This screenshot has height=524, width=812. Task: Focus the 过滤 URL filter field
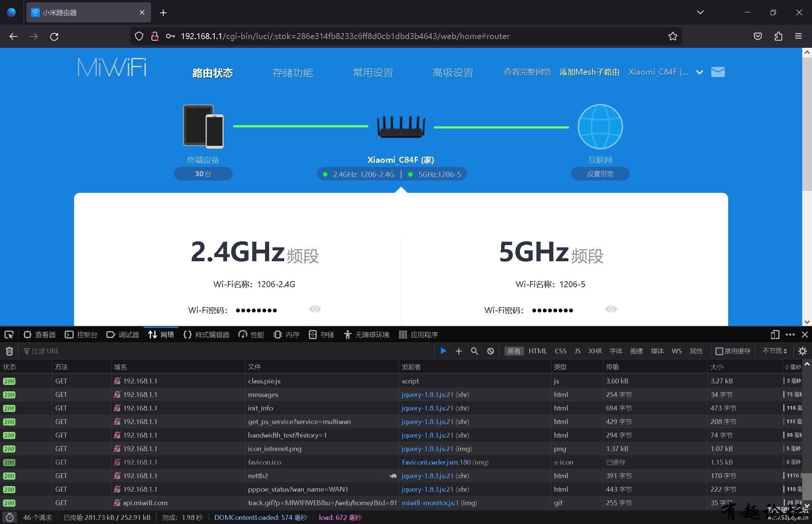point(227,351)
